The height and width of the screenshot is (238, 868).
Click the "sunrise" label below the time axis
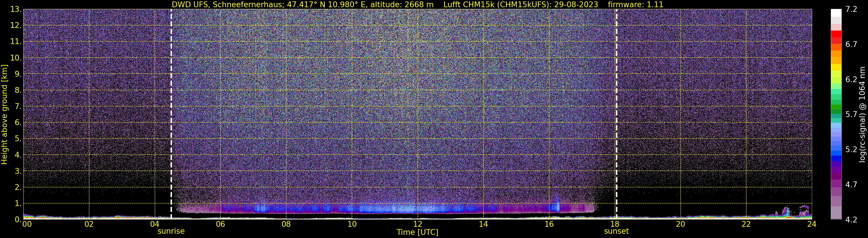click(x=171, y=231)
